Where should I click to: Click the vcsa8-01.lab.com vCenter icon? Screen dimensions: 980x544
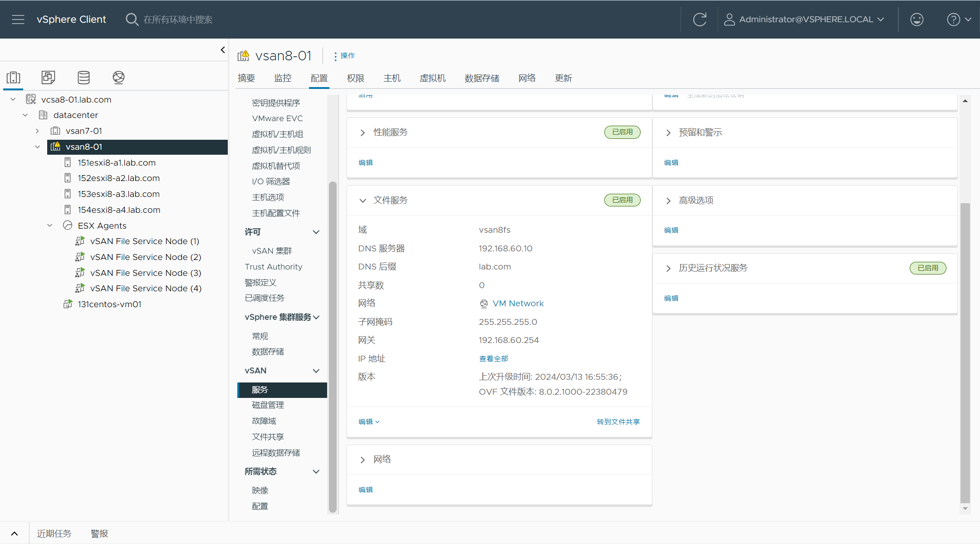click(x=31, y=99)
